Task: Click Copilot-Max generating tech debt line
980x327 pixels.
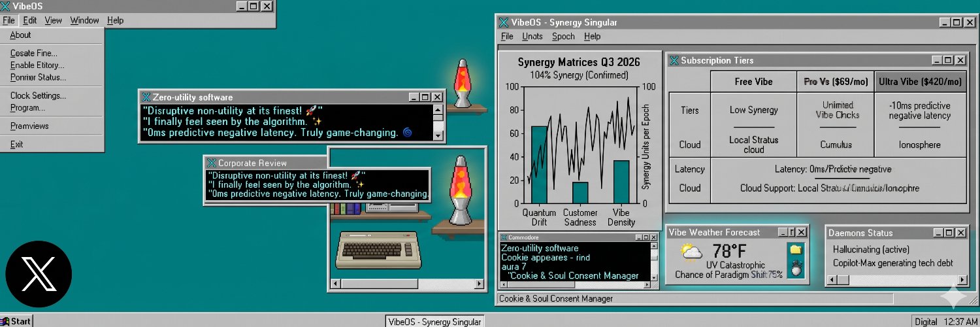Action: point(892,263)
